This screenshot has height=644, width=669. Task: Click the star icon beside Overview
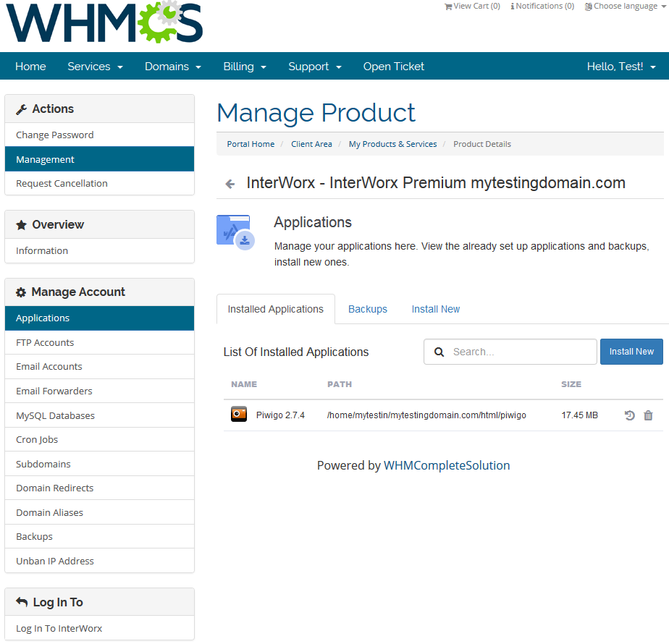click(21, 225)
